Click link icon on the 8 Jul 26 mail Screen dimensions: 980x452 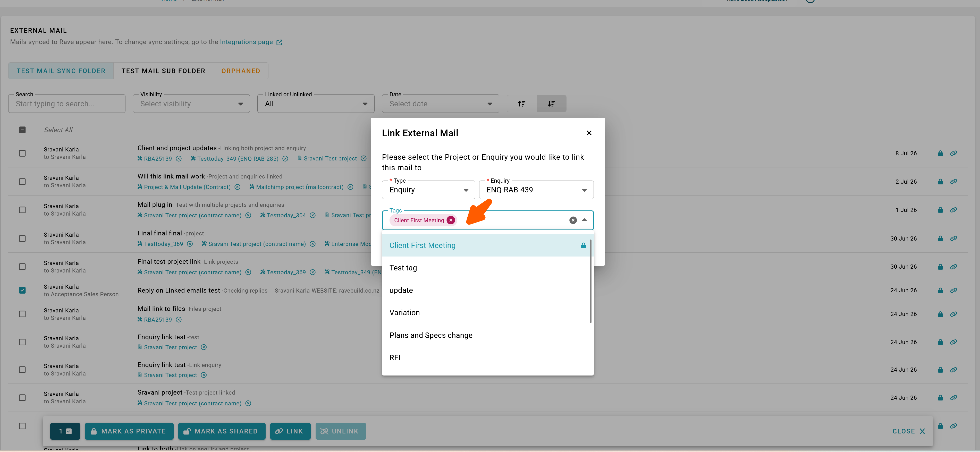tap(953, 153)
